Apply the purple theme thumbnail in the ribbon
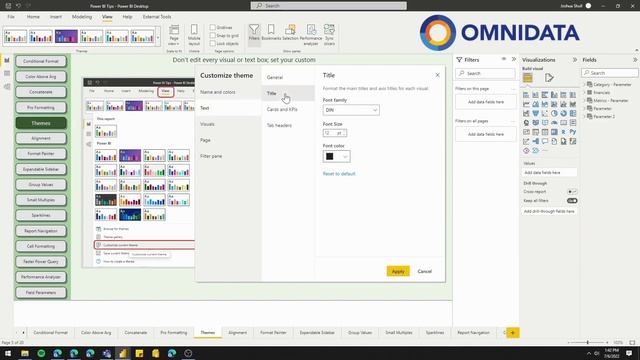 [66, 36]
